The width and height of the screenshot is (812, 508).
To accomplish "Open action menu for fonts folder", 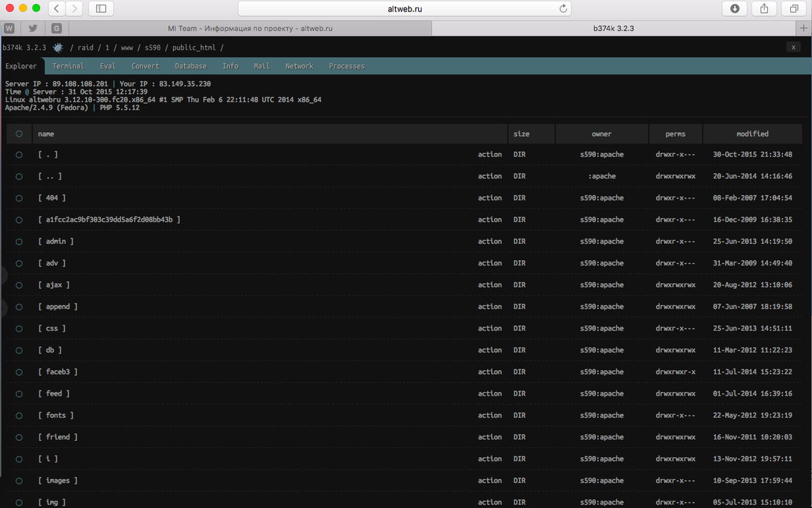I will point(490,415).
